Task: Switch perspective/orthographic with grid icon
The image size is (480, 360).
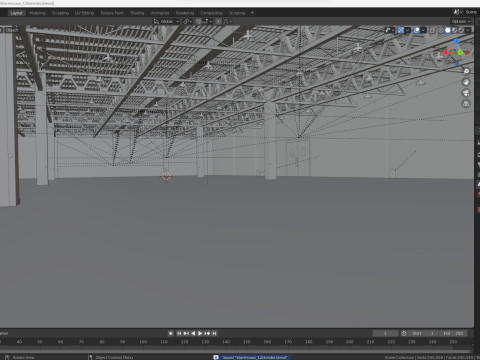Action: tap(466, 104)
